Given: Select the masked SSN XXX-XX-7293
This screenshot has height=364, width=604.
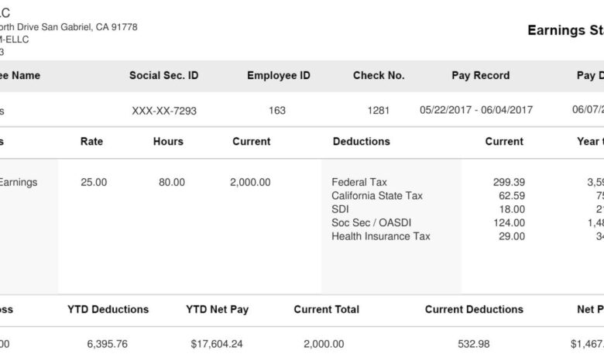Looking at the screenshot, I should (163, 111).
